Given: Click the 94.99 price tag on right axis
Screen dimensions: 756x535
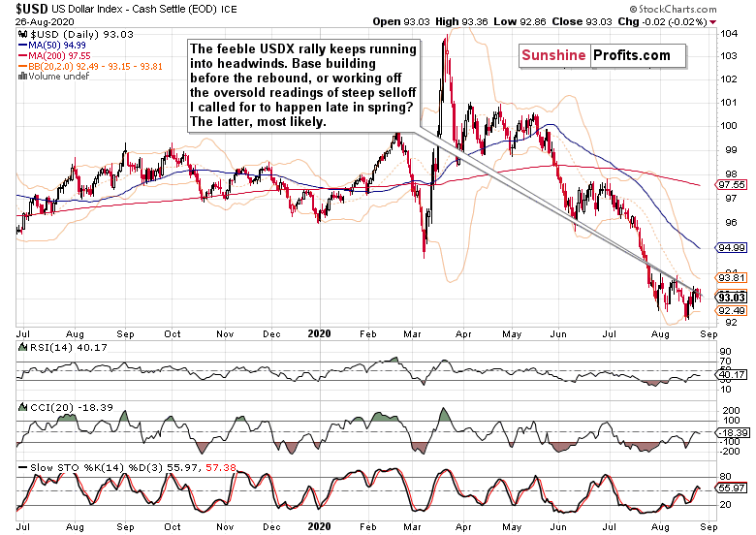Looking at the screenshot, I should pos(732,246).
